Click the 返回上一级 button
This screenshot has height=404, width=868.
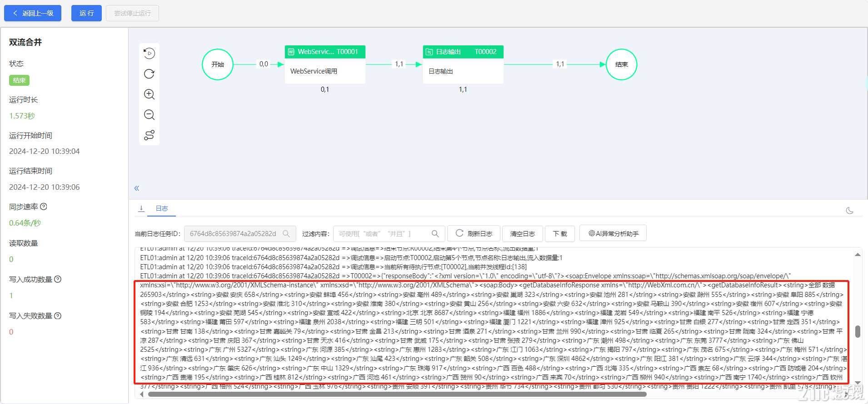(x=33, y=13)
